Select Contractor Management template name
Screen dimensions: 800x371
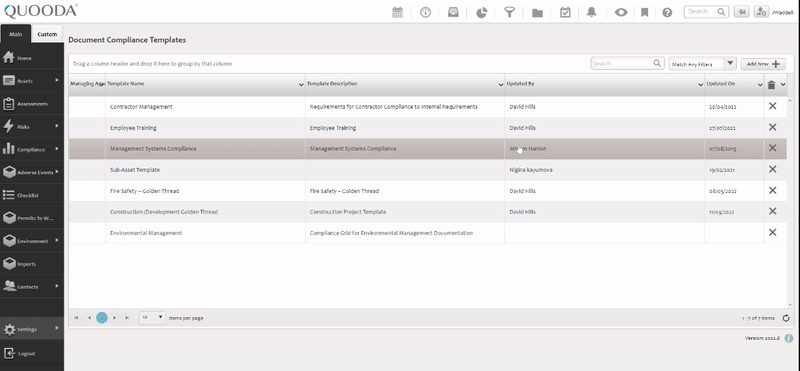pyautogui.click(x=141, y=107)
